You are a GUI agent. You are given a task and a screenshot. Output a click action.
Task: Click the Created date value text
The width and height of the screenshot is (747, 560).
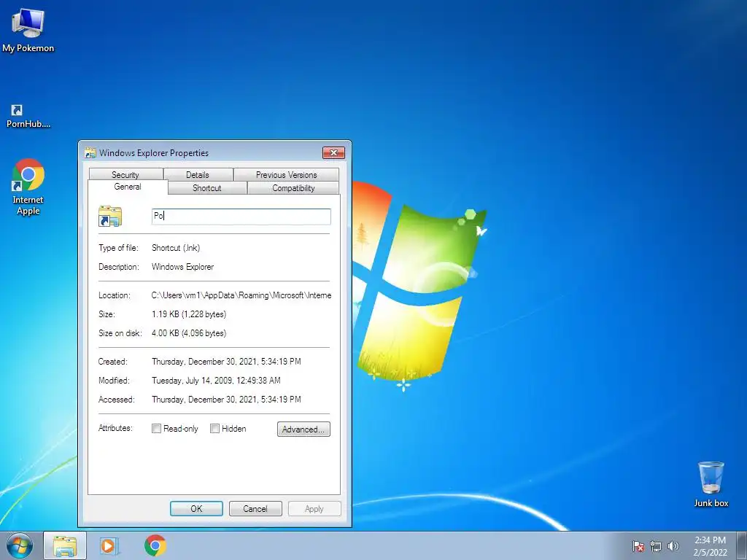[x=226, y=362]
